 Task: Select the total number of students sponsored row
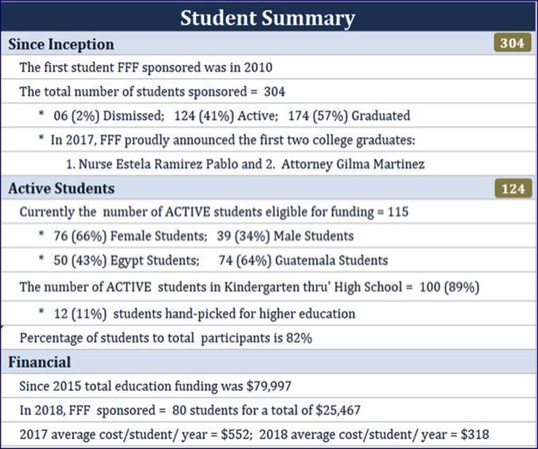[x=268, y=91]
